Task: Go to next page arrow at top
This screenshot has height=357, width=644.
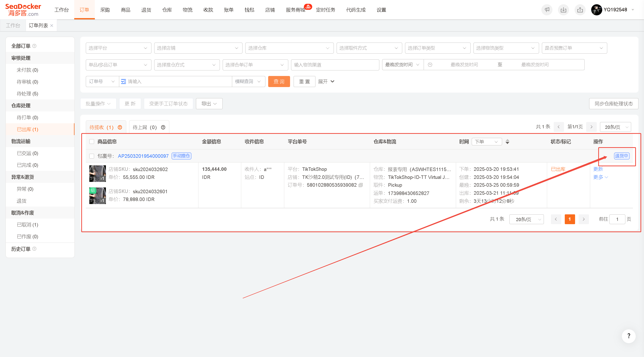Action: (x=591, y=127)
